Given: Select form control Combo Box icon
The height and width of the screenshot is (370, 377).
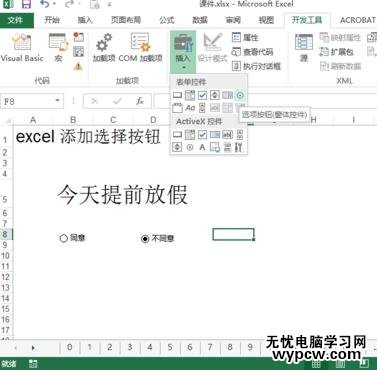Looking at the screenshot, I should [x=190, y=95].
